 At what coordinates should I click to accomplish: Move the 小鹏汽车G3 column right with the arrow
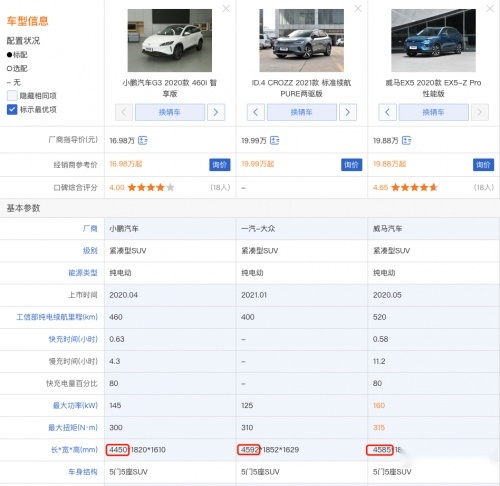point(216,112)
